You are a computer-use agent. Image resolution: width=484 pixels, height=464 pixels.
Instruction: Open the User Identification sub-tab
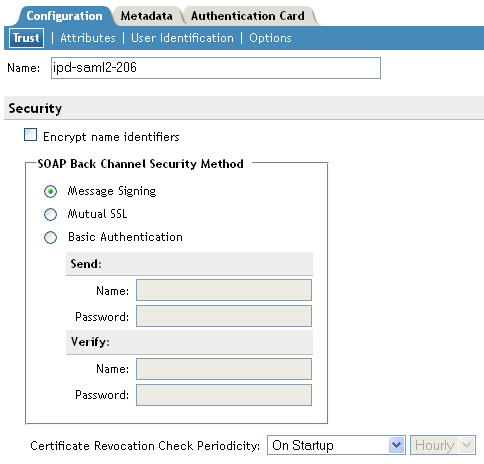click(182, 38)
